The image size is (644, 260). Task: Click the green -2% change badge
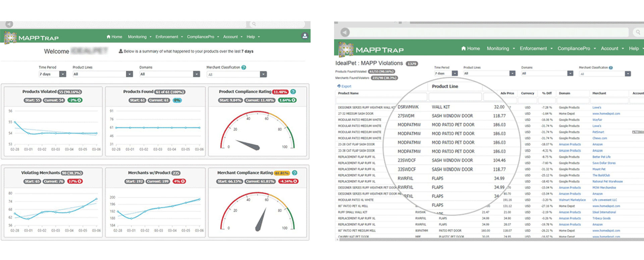click(x=75, y=100)
